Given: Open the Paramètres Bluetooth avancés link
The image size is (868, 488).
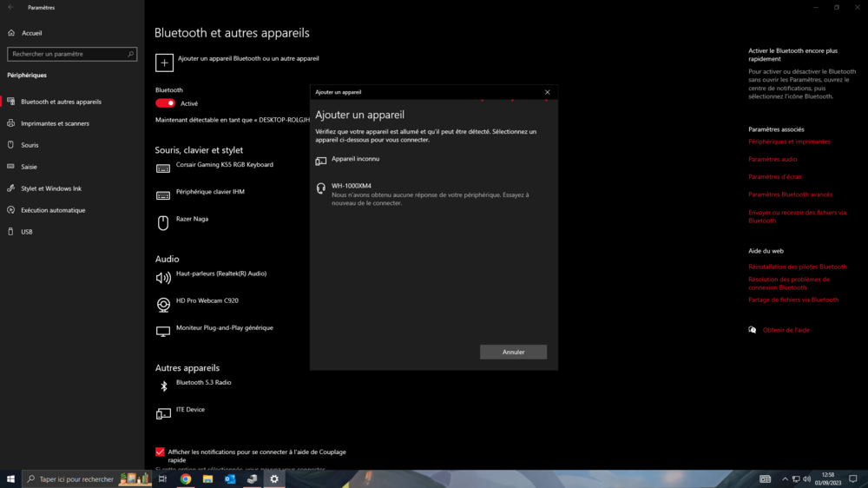Looking at the screenshot, I should coord(790,195).
